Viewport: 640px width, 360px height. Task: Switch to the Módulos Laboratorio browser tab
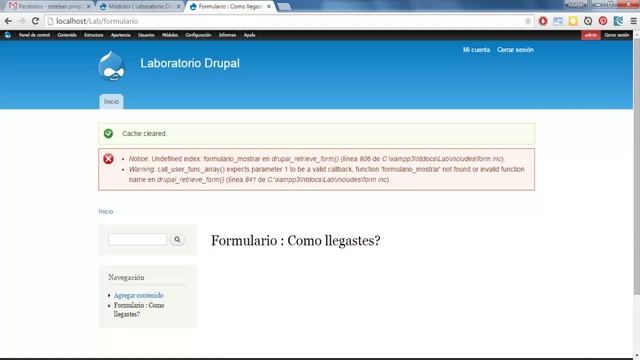tap(139, 7)
